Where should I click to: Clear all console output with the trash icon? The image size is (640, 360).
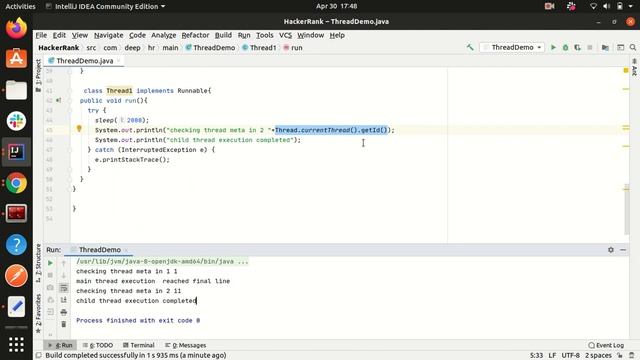pyautogui.click(x=64, y=324)
